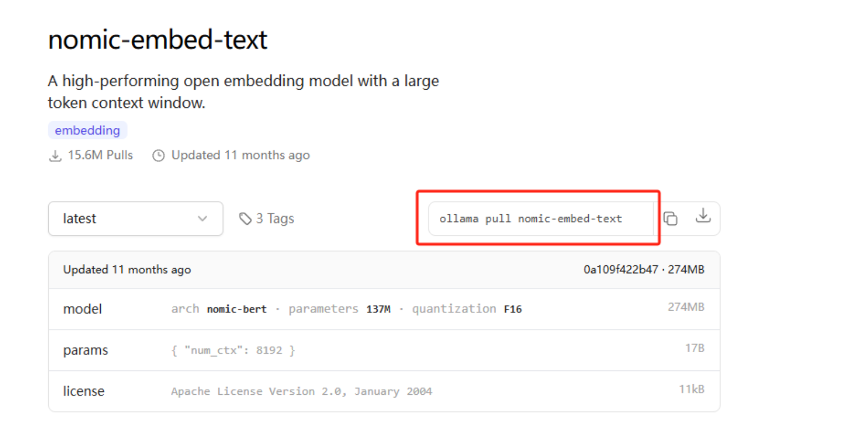868x428 pixels.
Task: Expand the chevron arrow in latest selector
Action: coord(203,219)
